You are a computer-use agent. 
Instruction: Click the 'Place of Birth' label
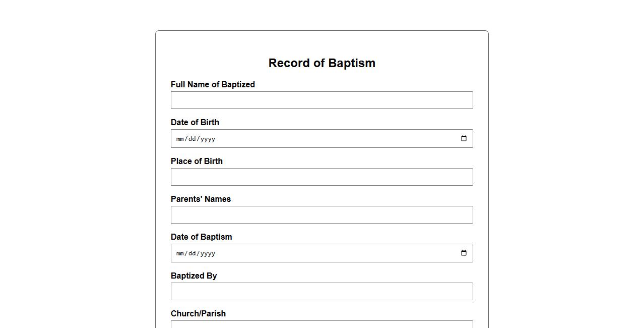point(197,161)
